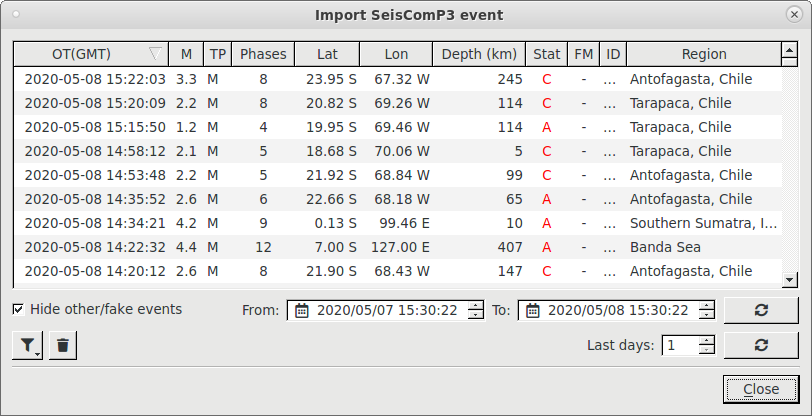Increase the To datetime spinner value

tap(706, 306)
